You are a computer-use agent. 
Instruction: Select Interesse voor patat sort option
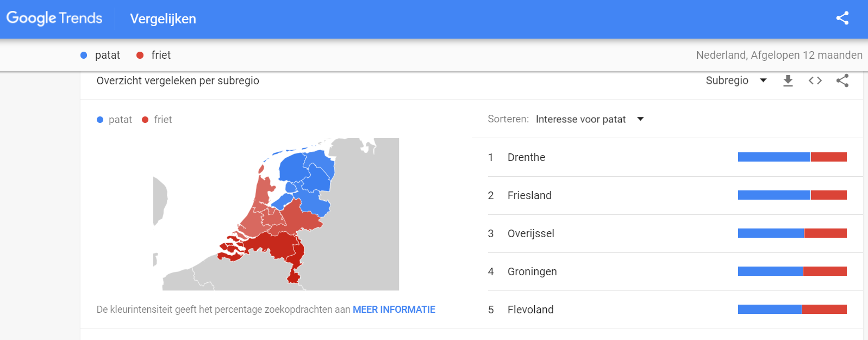[580, 119]
